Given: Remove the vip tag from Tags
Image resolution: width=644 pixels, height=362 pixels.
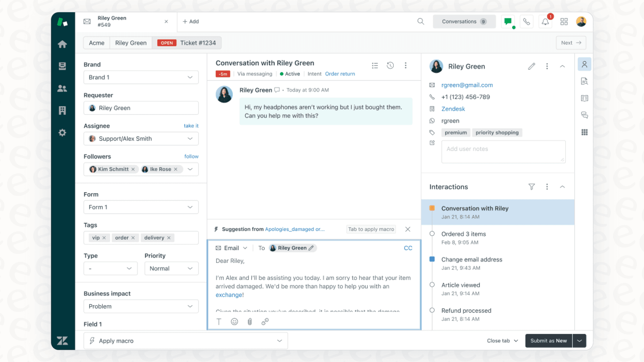Looking at the screenshot, I should point(105,238).
